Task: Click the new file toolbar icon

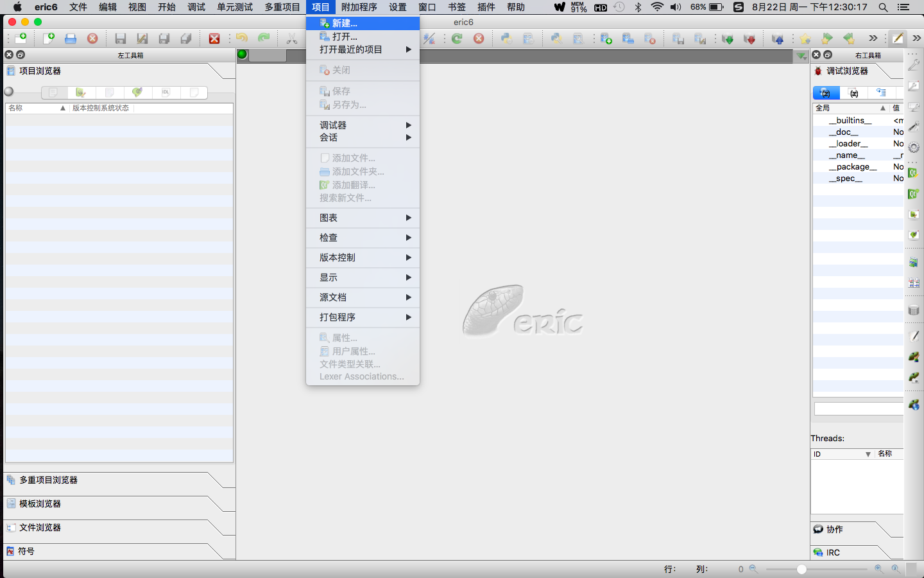Action: coord(49,39)
